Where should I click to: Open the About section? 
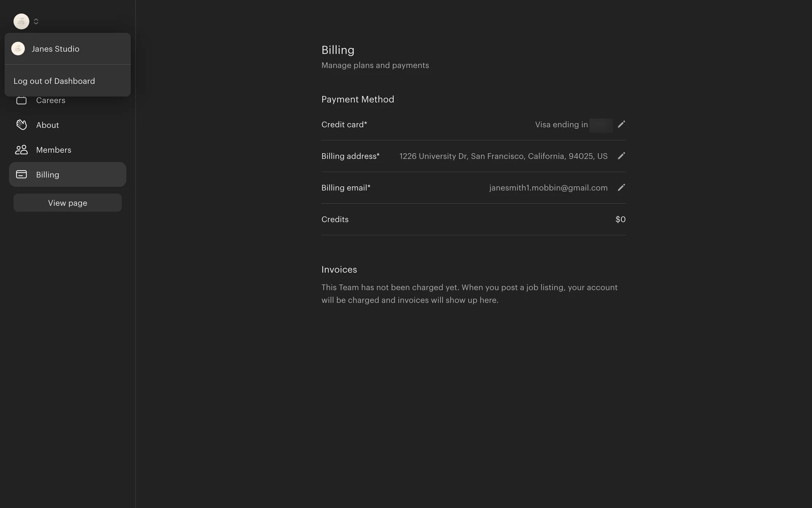[47, 125]
